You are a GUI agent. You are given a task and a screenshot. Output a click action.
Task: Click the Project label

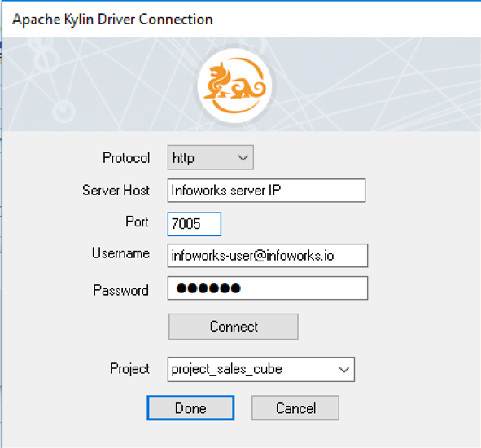[129, 369]
